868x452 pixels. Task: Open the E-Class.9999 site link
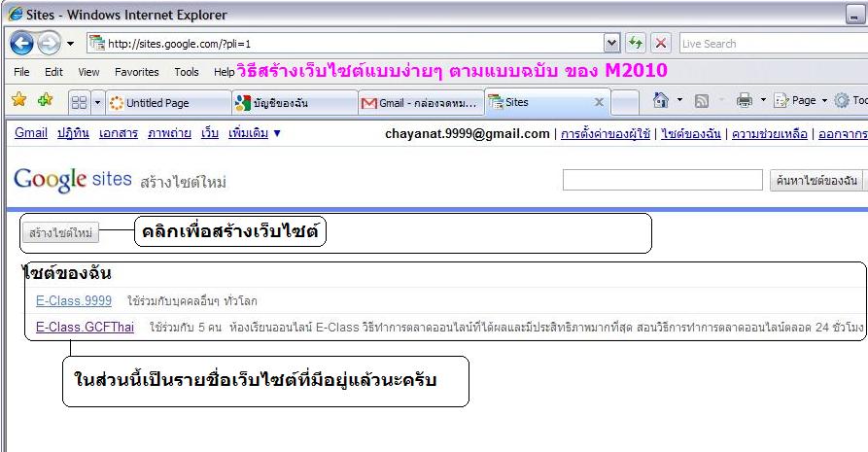74,300
